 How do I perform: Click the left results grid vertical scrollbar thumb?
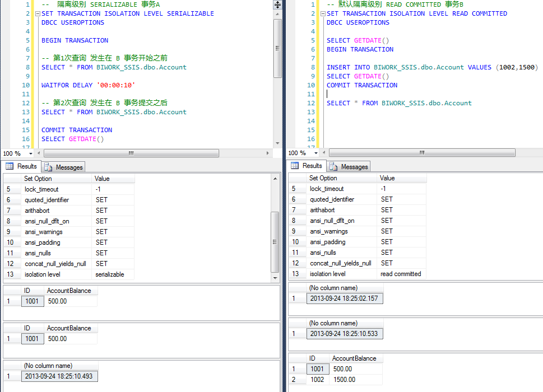(x=275, y=242)
